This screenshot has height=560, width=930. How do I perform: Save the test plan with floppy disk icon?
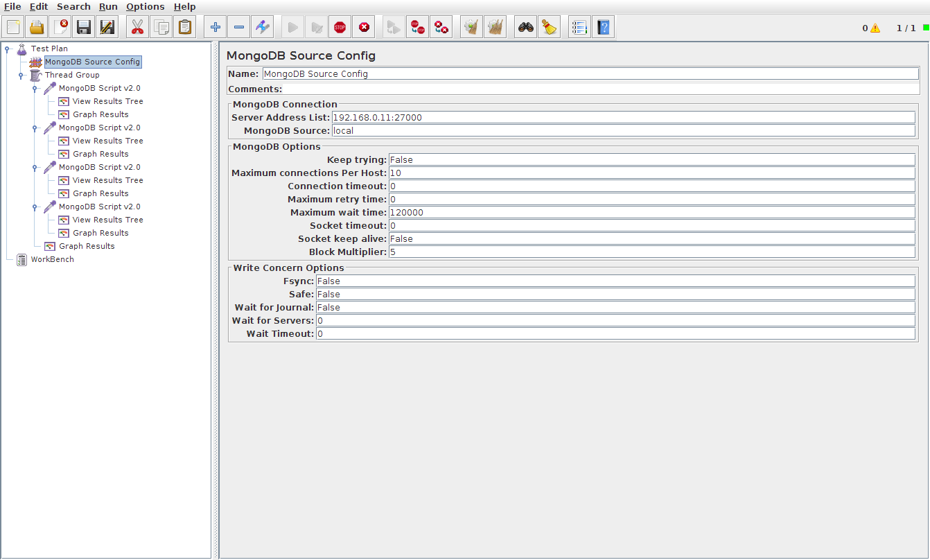[84, 28]
